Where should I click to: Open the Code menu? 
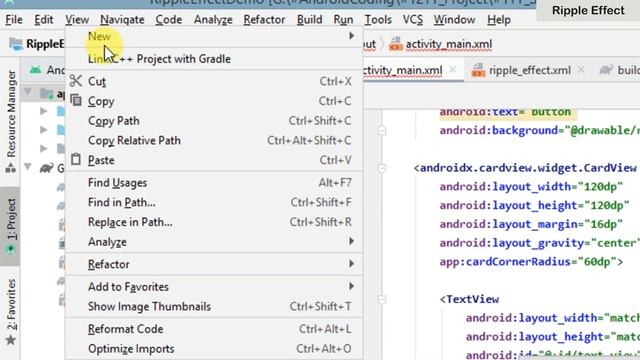tap(169, 20)
